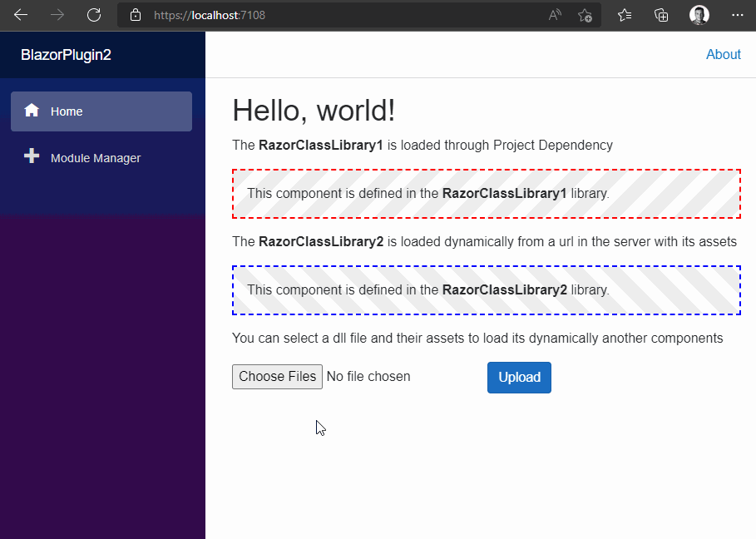Open the Collections icon in toolbar
Image resolution: width=756 pixels, height=539 pixels.
661,15
